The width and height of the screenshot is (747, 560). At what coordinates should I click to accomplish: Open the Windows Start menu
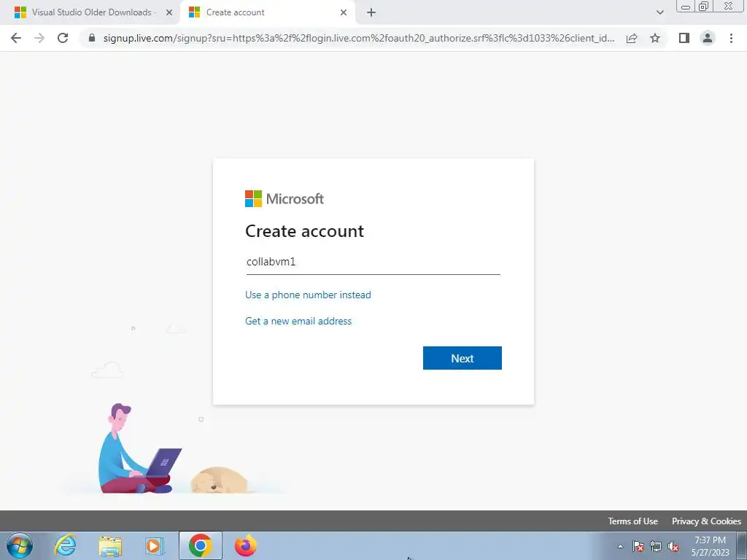pos(20,545)
